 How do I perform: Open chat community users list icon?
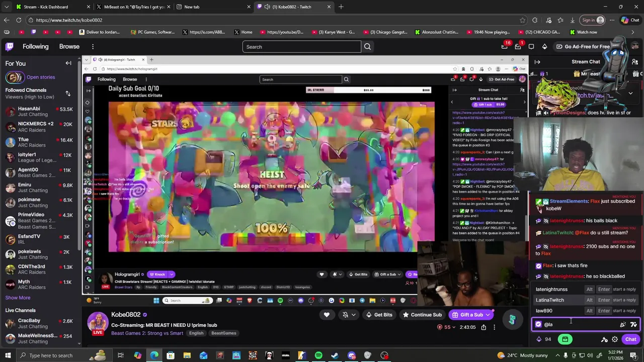pyautogui.click(x=635, y=62)
